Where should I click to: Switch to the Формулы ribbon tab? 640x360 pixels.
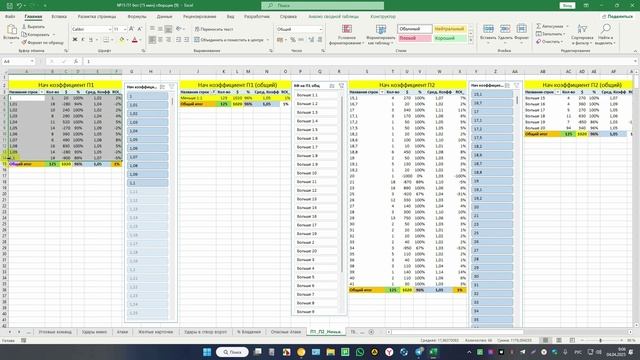137,17
